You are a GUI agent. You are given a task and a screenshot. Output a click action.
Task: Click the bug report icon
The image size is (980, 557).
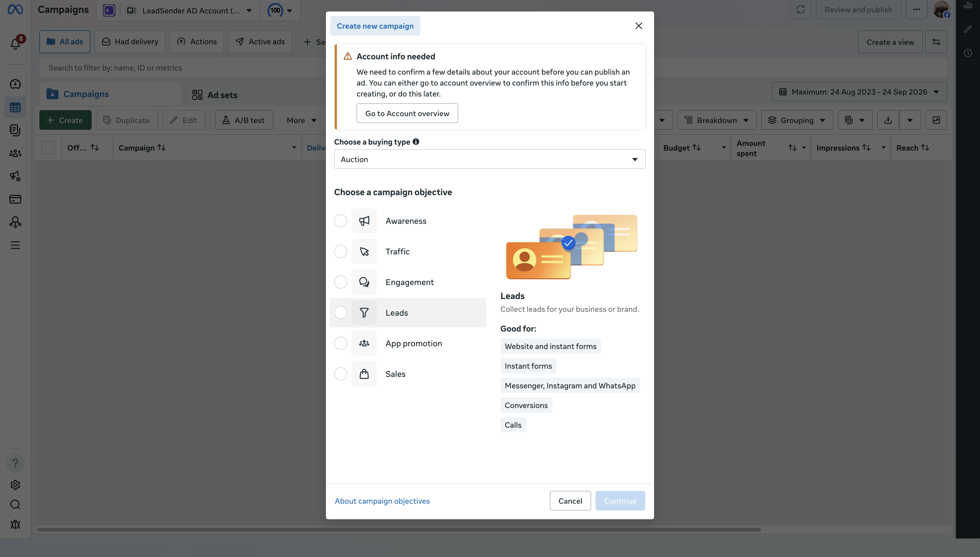point(15,524)
